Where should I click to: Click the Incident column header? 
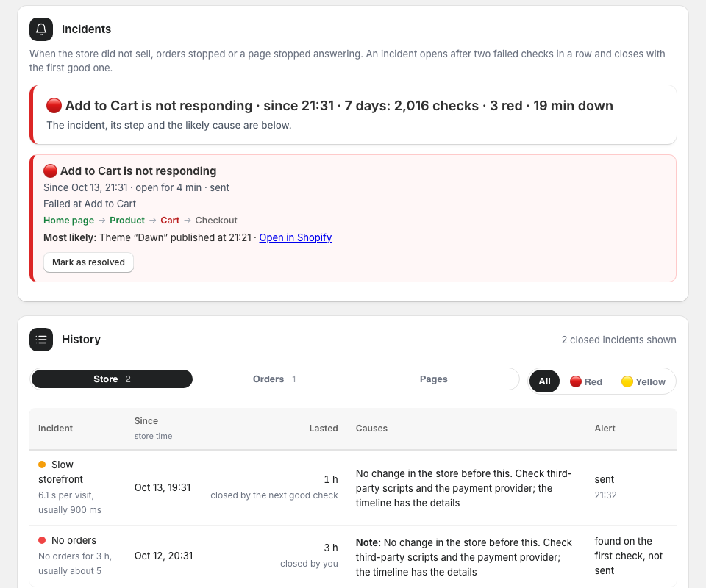(x=55, y=429)
